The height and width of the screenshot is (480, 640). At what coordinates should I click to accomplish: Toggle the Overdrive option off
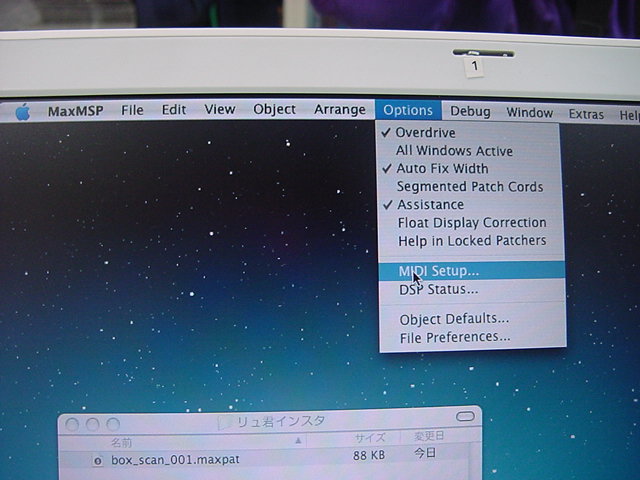pyautogui.click(x=469, y=133)
